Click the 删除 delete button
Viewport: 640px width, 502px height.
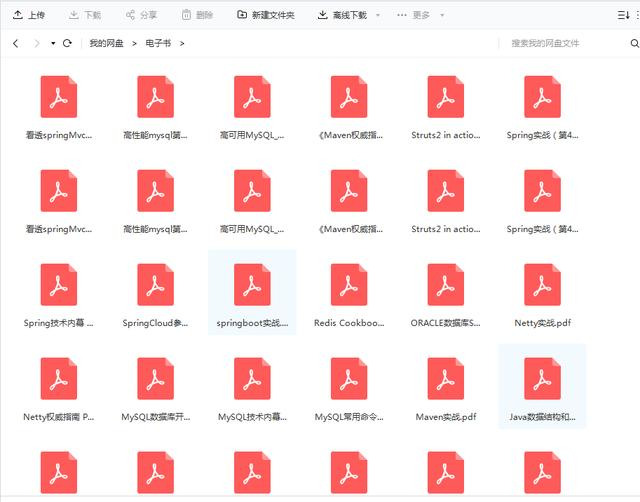click(x=197, y=15)
